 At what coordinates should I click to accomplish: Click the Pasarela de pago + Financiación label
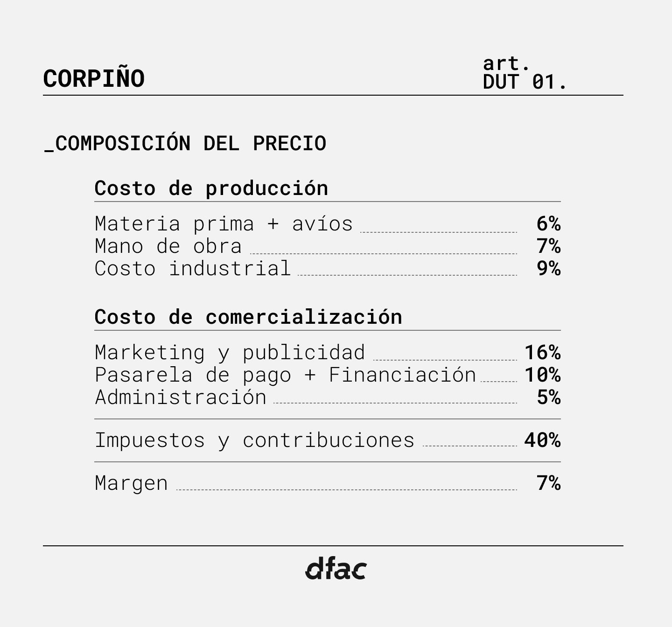[x=286, y=375]
